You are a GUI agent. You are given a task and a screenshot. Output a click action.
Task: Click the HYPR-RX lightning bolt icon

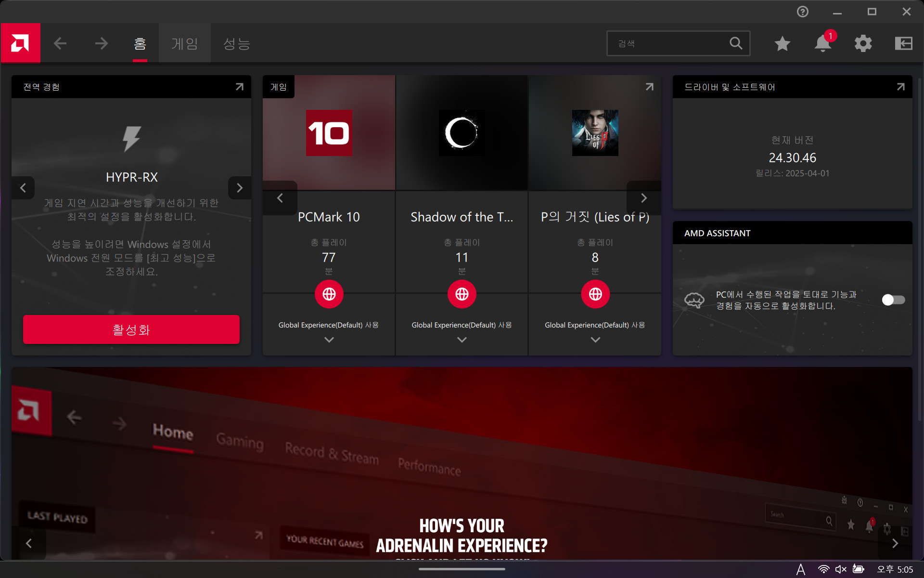[x=131, y=139]
